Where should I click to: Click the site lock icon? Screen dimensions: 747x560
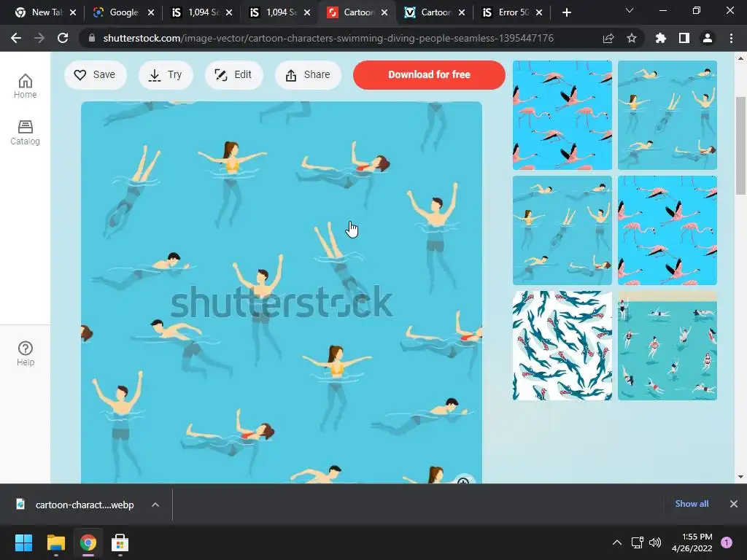coord(92,38)
